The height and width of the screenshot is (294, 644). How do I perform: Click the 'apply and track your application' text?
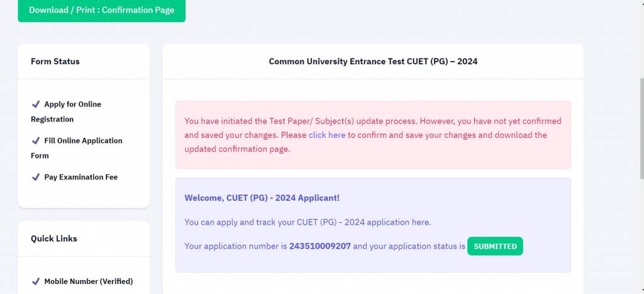tap(308, 222)
